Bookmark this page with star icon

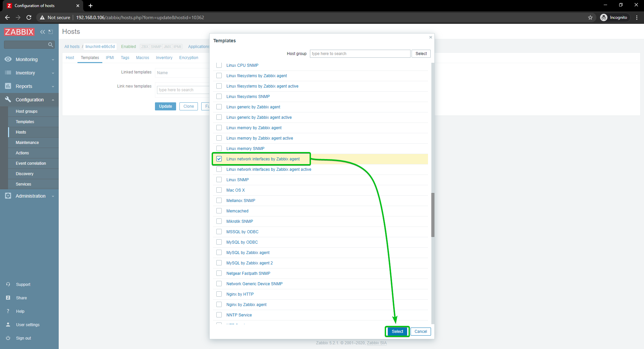[590, 17]
